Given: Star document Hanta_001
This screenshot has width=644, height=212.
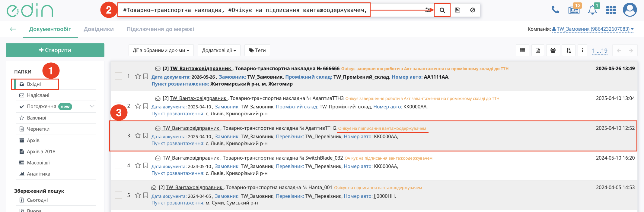Looking at the screenshot, I should 138,195.
